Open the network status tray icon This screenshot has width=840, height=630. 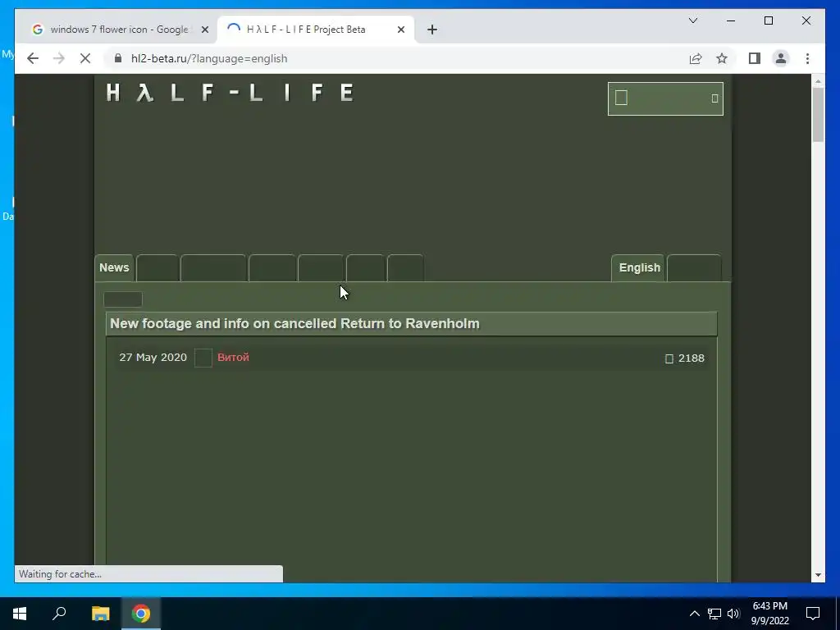(x=714, y=614)
